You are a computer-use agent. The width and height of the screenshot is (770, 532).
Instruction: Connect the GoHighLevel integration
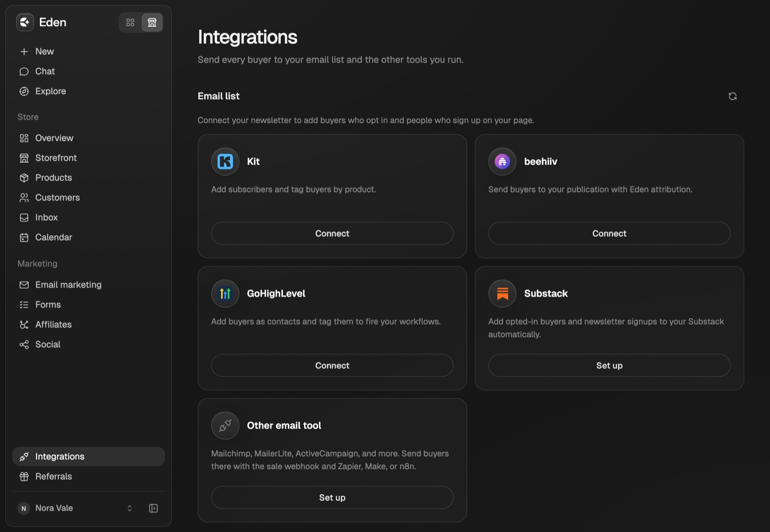point(332,366)
